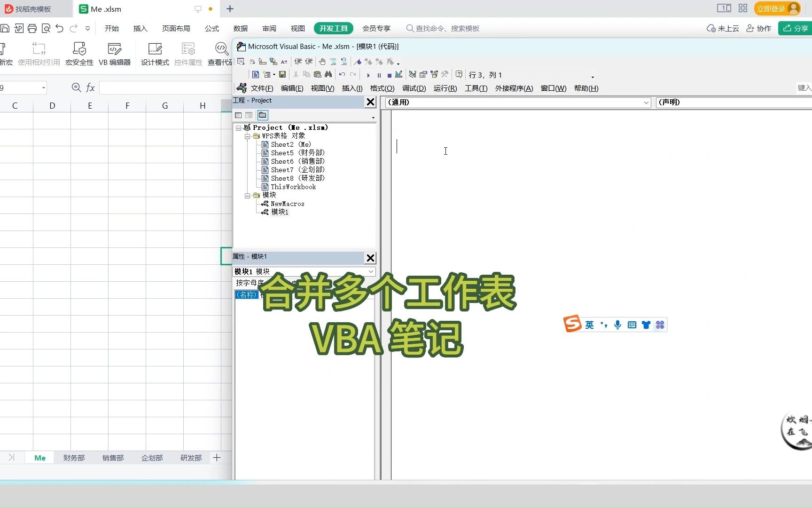The height and width of the screenshot is (508, 812).
Task: Pause execution with the Break button
Action: [379, 75]
